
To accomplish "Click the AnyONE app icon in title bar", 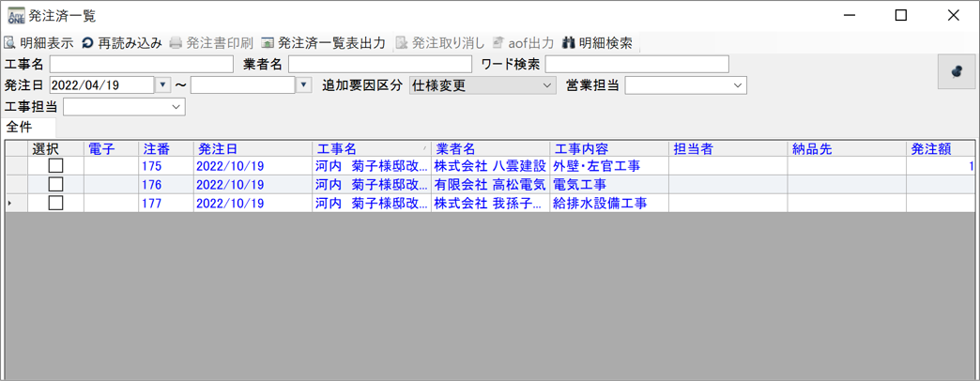I will coord(16,15).
